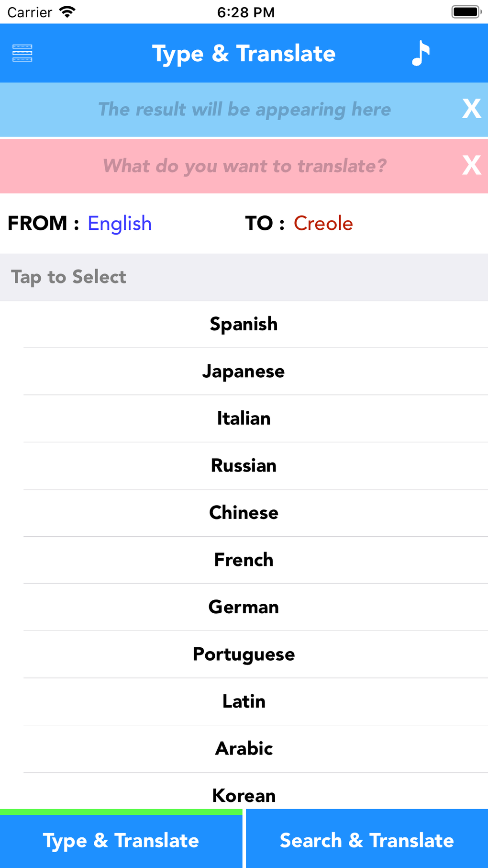Screen dimensions: 488x868
Task: Open the hamburger menu icon
Action: pos(22,53)
